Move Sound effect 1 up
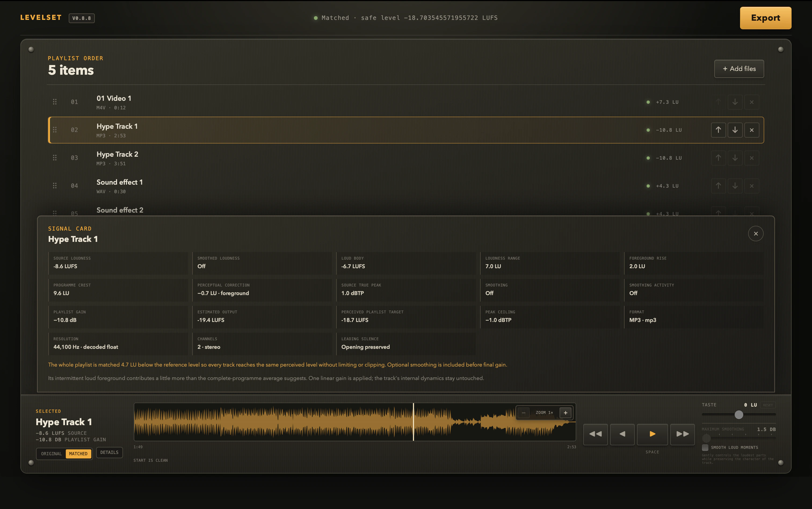Image resolution: width=812 pixels, height=509 pixels. point(718,186)
